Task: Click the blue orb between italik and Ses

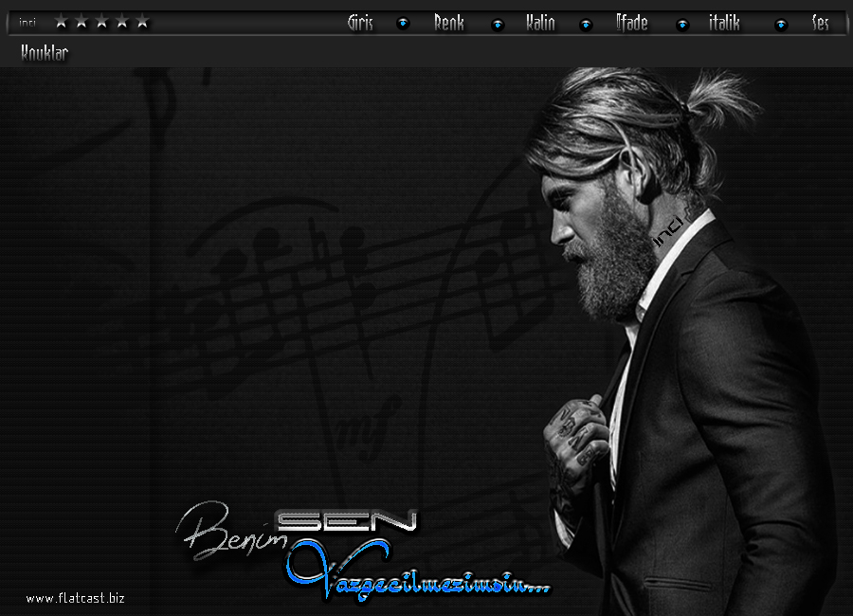Action: click(x=781, y=24)
